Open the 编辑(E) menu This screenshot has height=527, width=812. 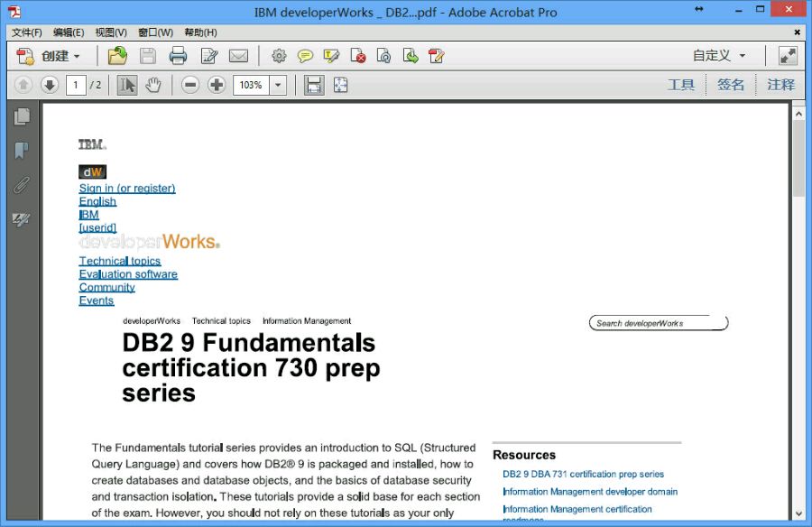pos(69,32)
